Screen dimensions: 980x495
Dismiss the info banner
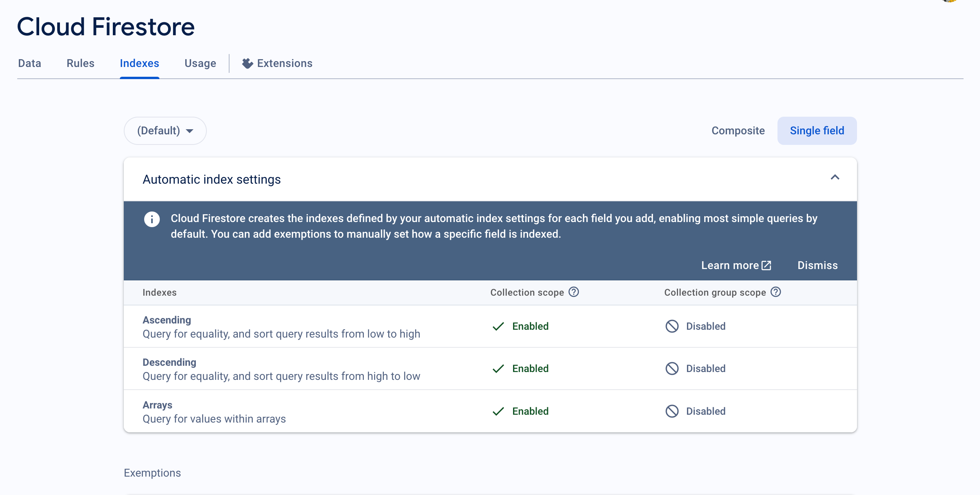817,266
